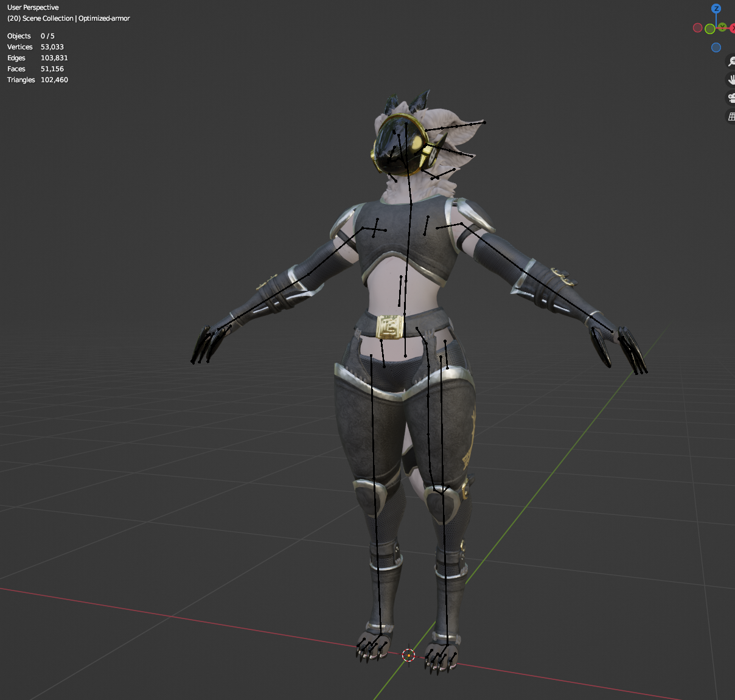Select the gold belt buckle on the model
Screen dimensions: 735x700
(390, 326)
